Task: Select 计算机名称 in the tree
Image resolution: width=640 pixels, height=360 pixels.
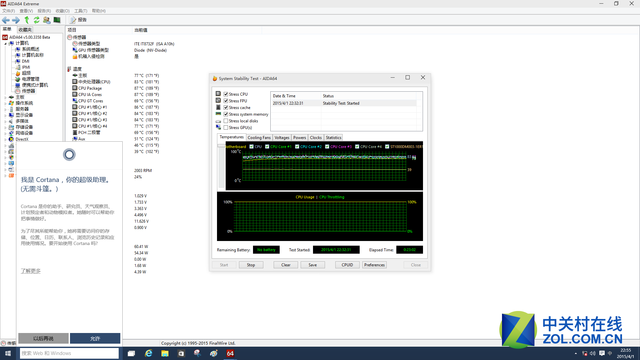Action: (x=32, y=55)
